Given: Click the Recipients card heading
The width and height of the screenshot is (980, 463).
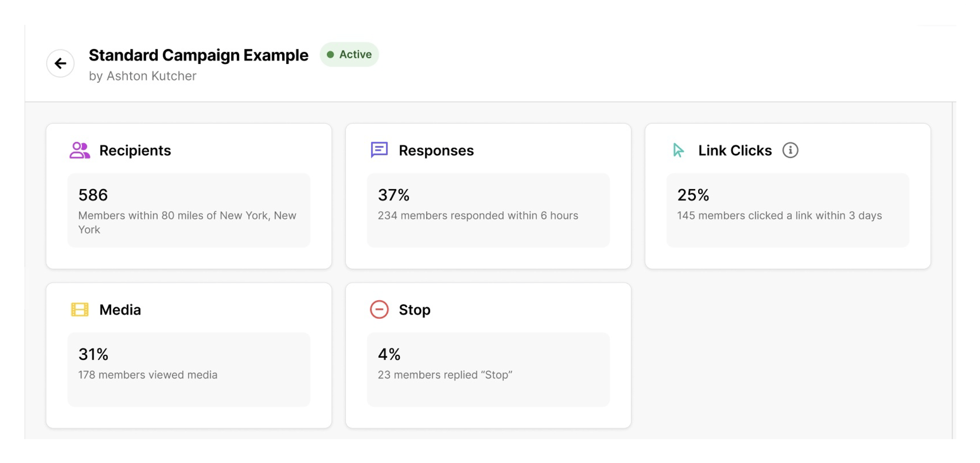Looking at the screenshot, I should (135, 151).
